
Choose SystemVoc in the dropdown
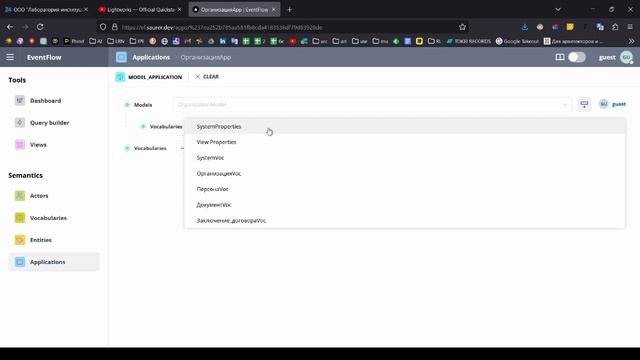point(404,158)
